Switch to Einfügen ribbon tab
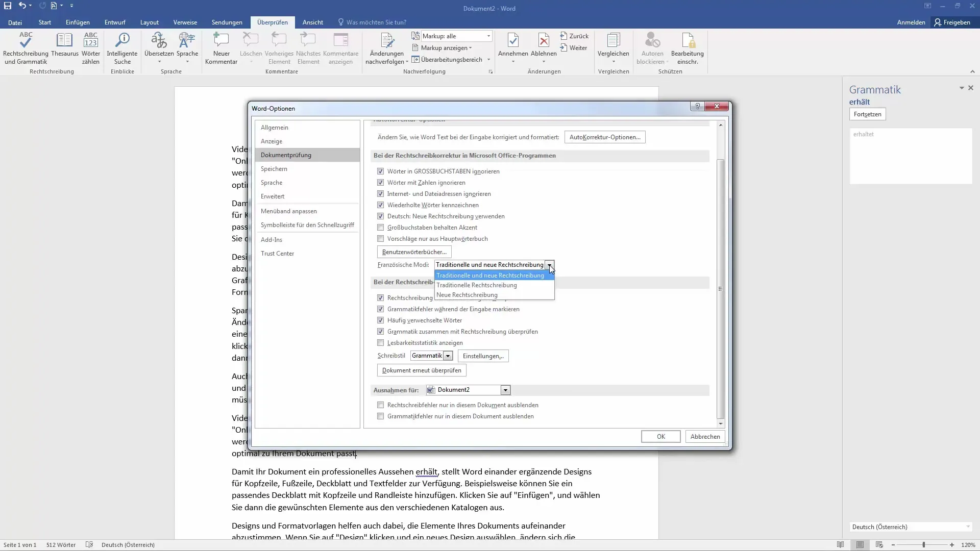This screenshot has width=980, height=551. coord(78,22)
